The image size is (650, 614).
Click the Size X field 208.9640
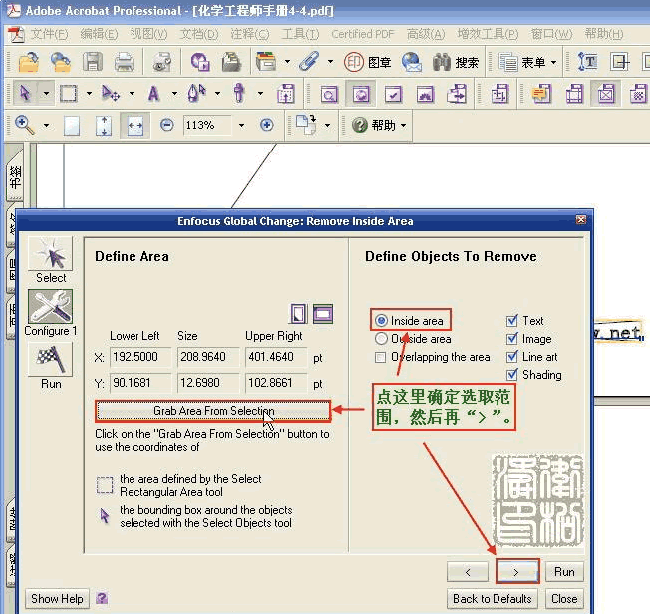click(208, 357)
